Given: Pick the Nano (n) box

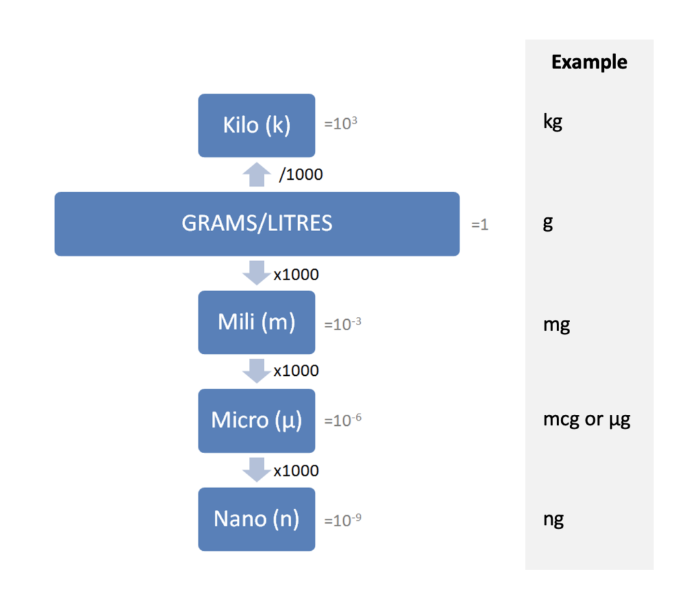Looking at the screenshot, I should pyautogui.click(x=256, y=519).
